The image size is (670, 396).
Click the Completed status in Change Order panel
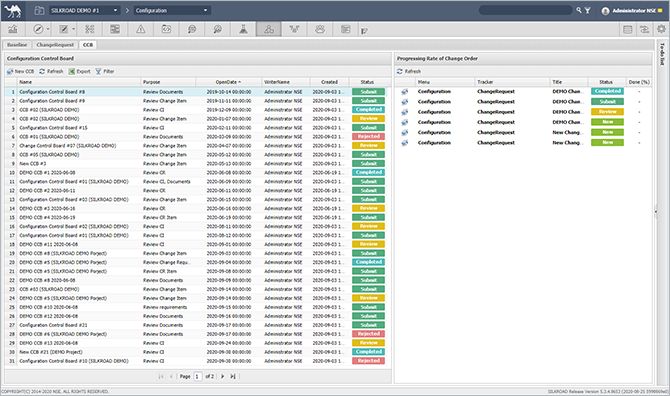tap(607, 91)
